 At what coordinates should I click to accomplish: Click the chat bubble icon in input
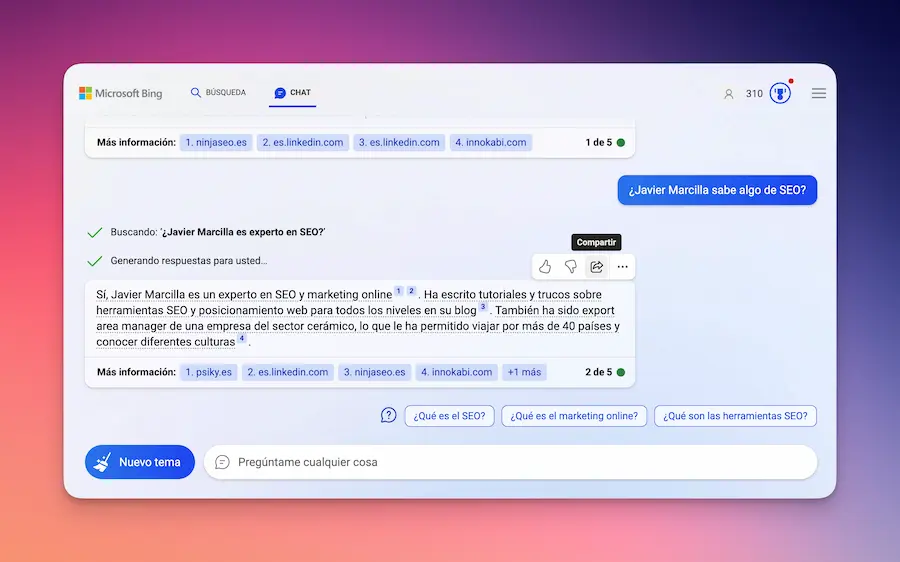coord(222,462)
